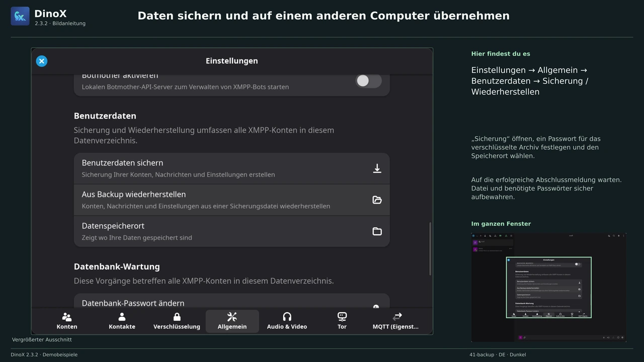This screenshot has height=362, width=644.
Task: Open the Tor settings tab
Action: (342, 321)
